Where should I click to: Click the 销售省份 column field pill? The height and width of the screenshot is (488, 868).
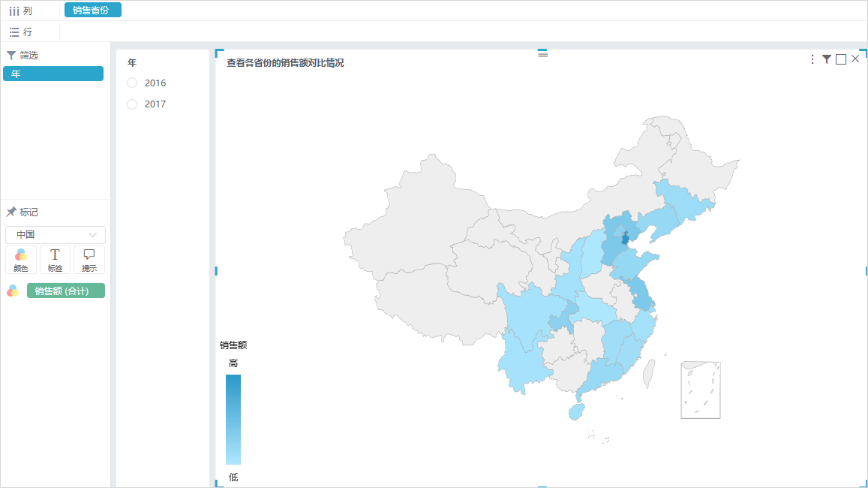(92, 10)
